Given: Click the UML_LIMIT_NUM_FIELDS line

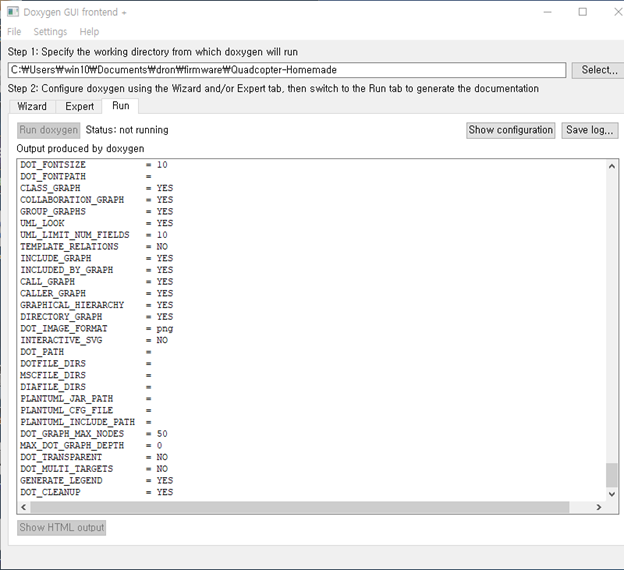Looking at the screenshot, I should click(94, 235).
